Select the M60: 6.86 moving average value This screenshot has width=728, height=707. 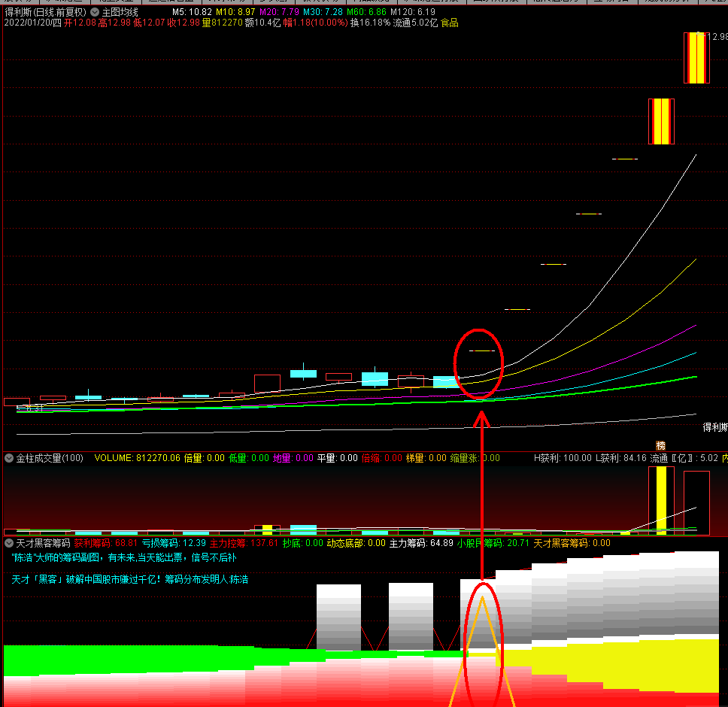[x=366, y=12]
